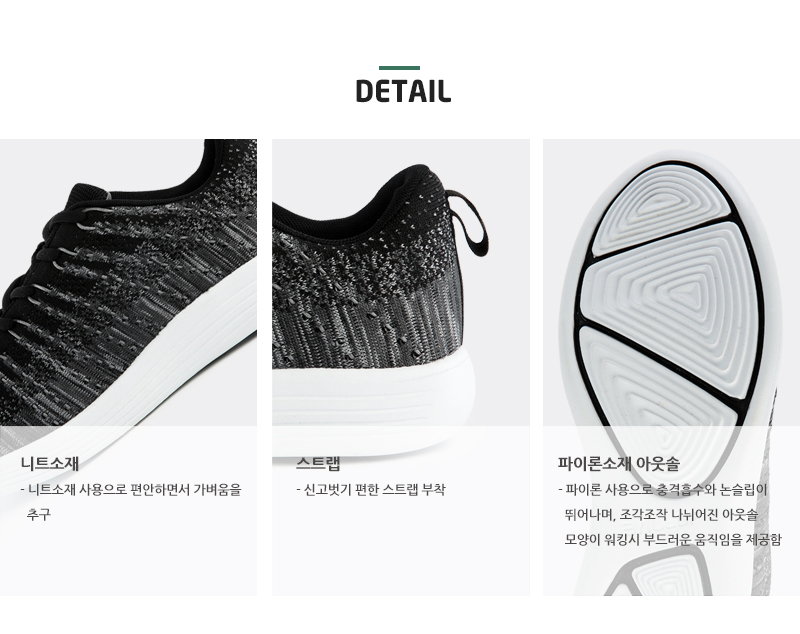Click the white midsole in strap image
The height and width of the screenshot is (634, 800).
(372, 403)
